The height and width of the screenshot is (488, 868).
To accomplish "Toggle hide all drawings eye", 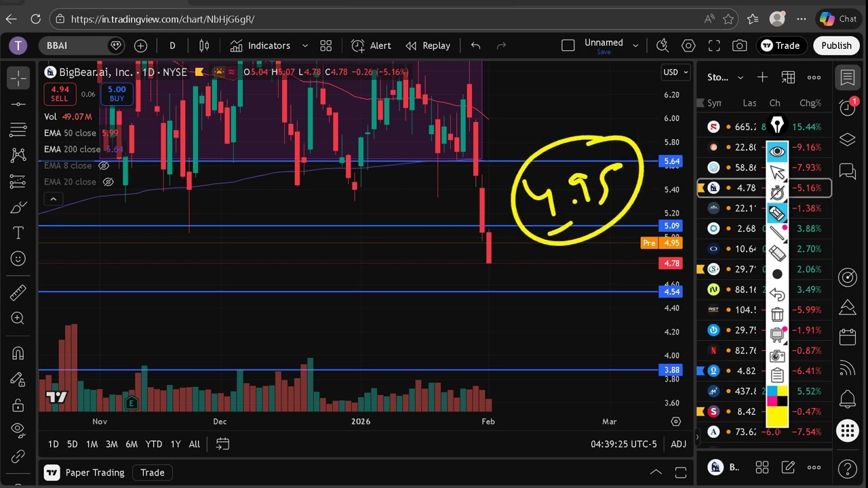I will click(18, 430).
